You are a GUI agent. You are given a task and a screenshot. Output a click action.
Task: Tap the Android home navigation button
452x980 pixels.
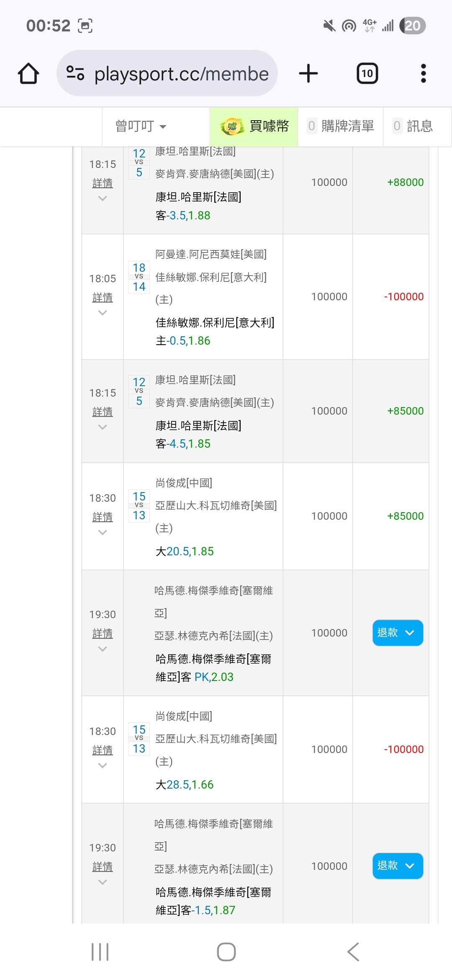226,952
